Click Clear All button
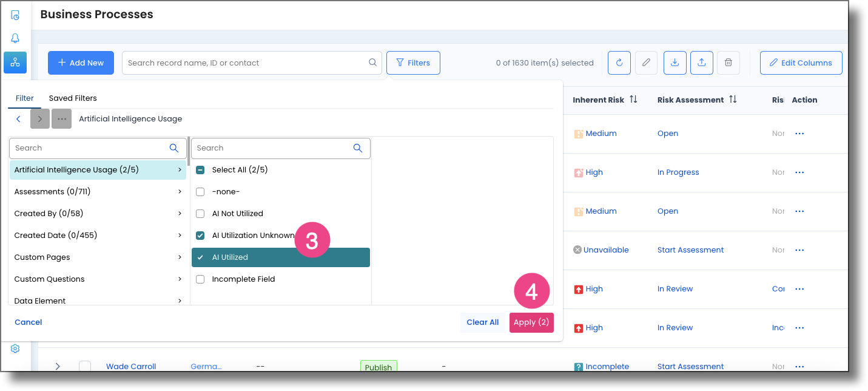Viewport: 868px width, 391px height. click(x=483, y=322)
